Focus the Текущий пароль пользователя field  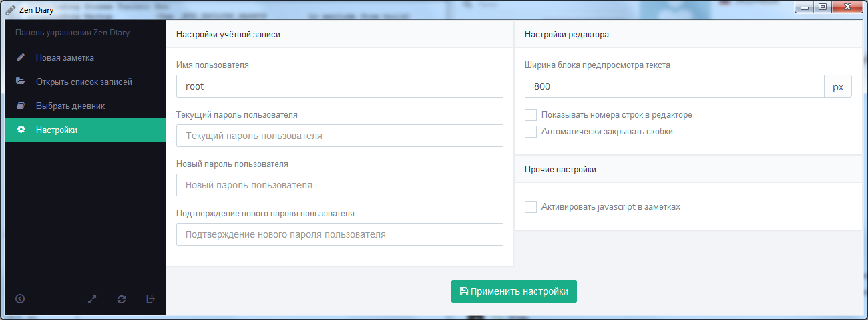tap(339, 136)
